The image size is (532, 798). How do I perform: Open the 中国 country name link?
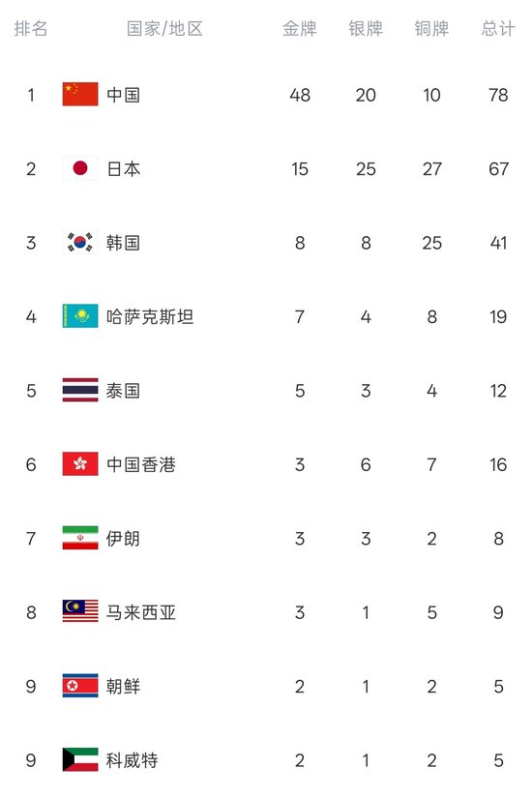[123, 95]
